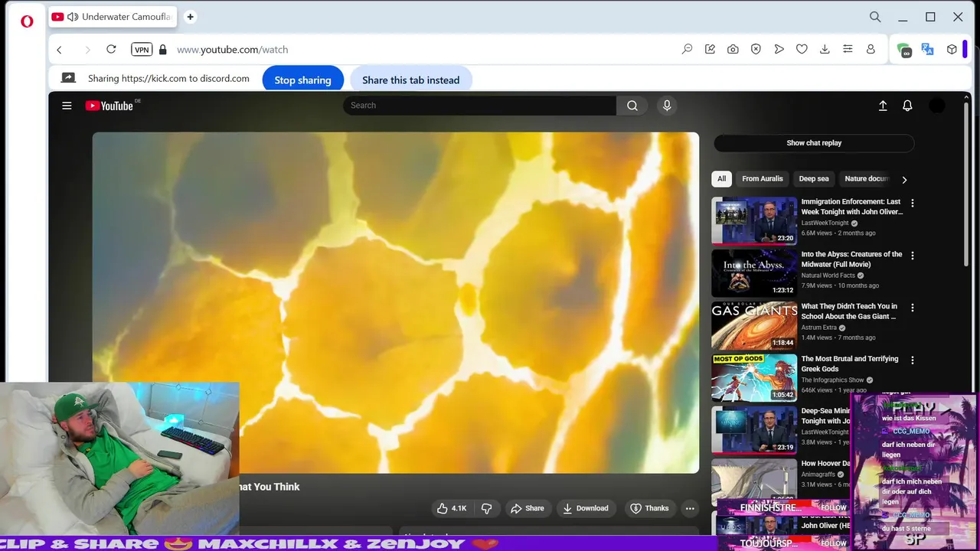Toggle the VPN badge in address bar
This screenshot has width=980, height=551.
pyautogui.click(x=142, y=50)
